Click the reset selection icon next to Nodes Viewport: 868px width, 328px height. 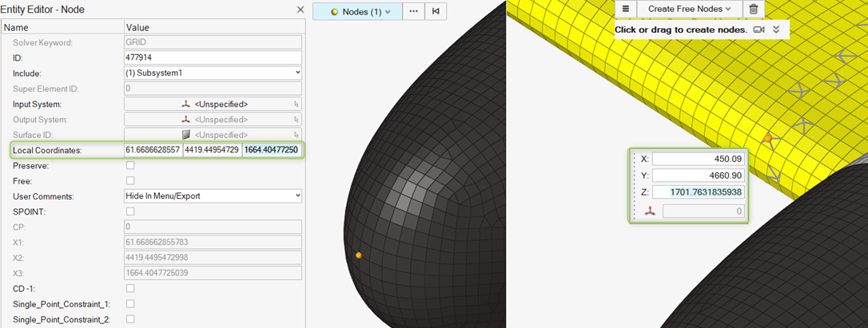436,11
